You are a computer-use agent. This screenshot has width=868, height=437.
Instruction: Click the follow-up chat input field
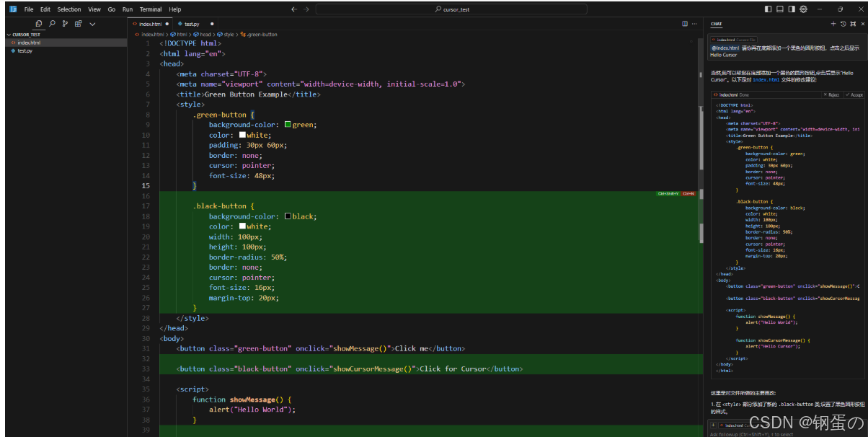(786, 434)
